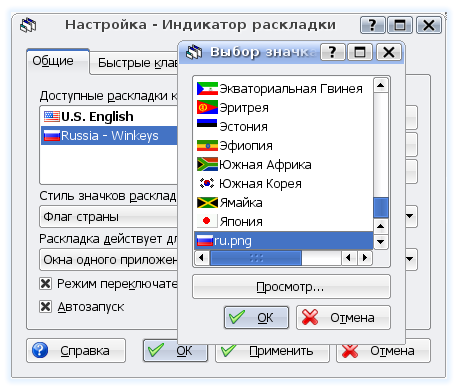Click Отмена in icon chooser dialog
This screenshot has height=390, width=459.
[x=343, y=318]
